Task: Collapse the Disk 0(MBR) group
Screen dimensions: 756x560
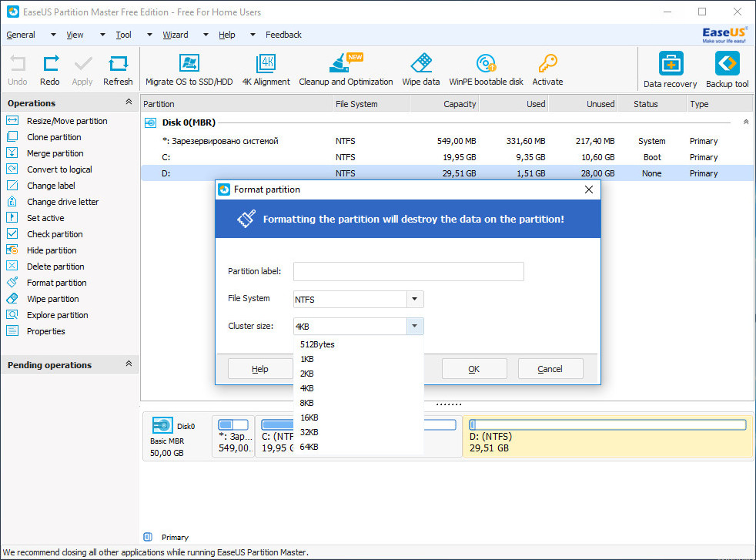Action: tap(746, 122)
